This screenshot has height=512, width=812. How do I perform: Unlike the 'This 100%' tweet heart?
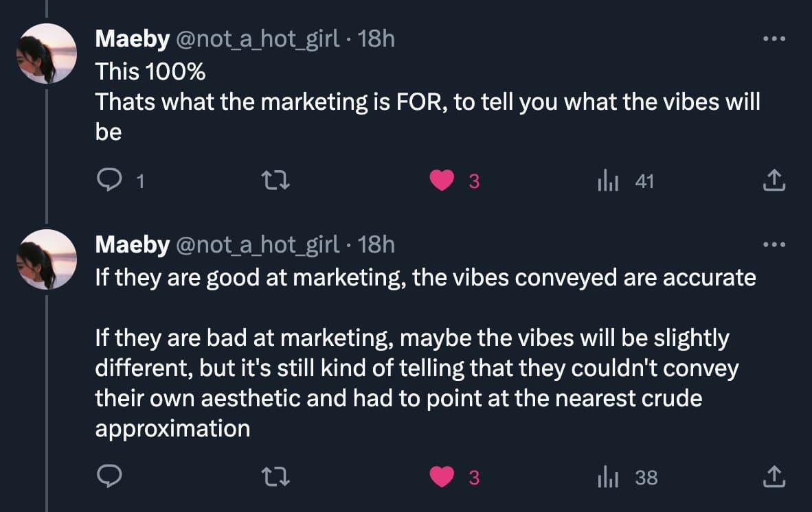[x=442, y=181]
